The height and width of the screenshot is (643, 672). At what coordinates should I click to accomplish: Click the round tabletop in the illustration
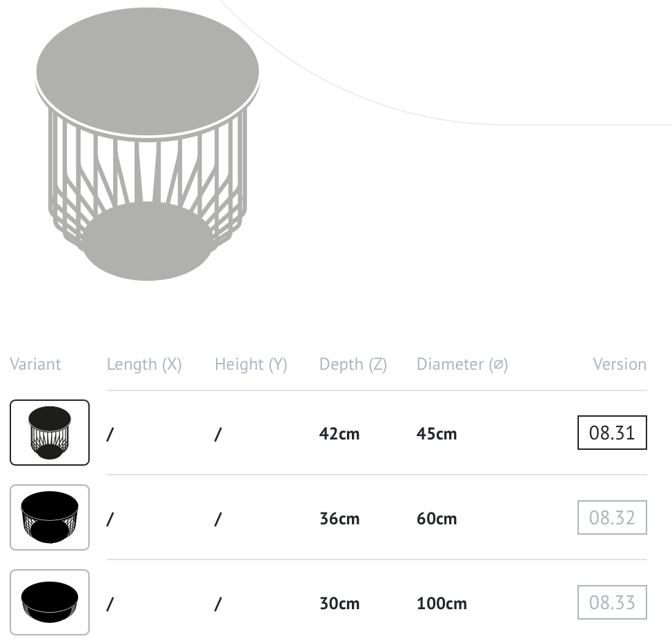[x=148, y=69]
